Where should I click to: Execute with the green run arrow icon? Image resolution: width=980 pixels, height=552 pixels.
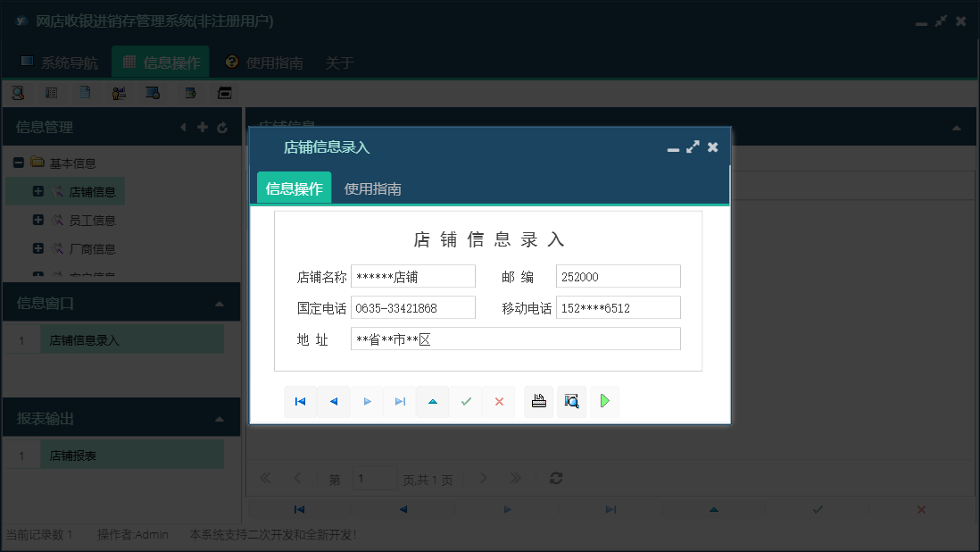(x=604, y=401)
